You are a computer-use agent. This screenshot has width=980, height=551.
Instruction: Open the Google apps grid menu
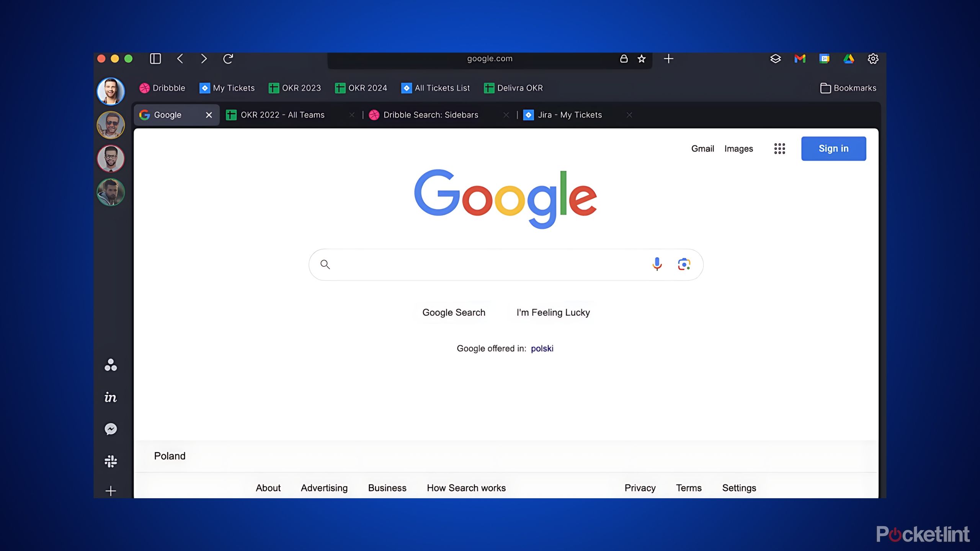[x=779, y=149]
